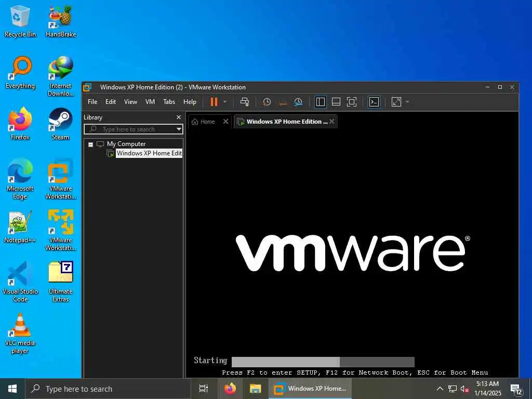This screenshot has width=532, height=399.
Task: Open Task View on the taskbar
Action: (203, 389)
